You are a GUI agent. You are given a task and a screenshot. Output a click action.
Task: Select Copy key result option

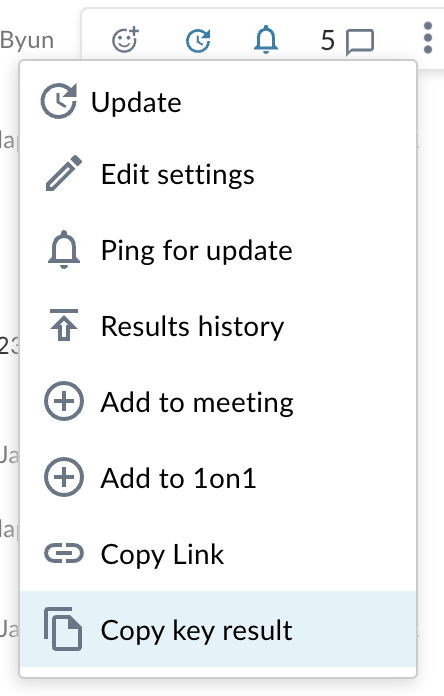pyautogui.click(x=218, y=629)
